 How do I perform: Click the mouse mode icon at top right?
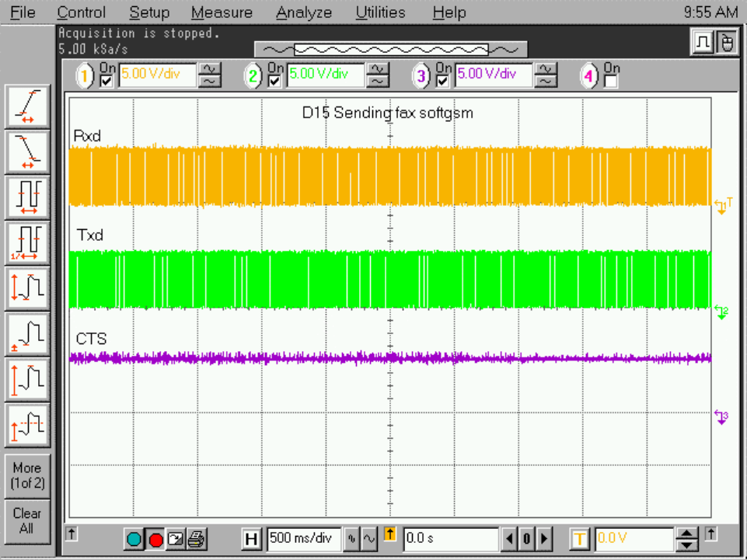click(726, 43)
